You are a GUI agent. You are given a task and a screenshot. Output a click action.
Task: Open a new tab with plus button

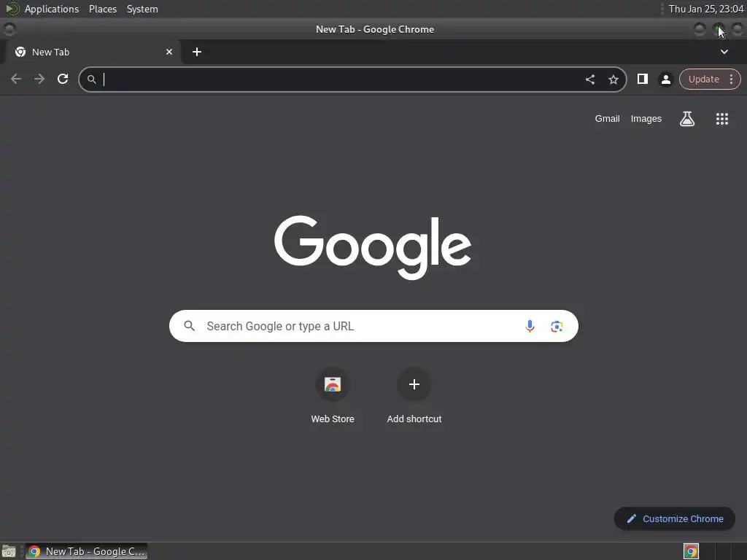coord(197,52)
